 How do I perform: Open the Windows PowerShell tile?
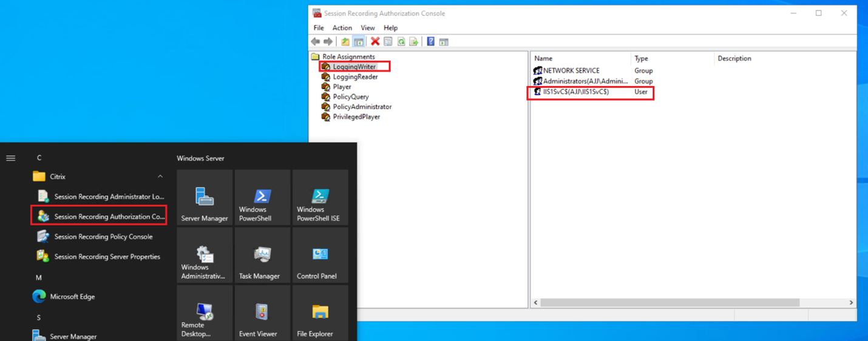(262, 198)
